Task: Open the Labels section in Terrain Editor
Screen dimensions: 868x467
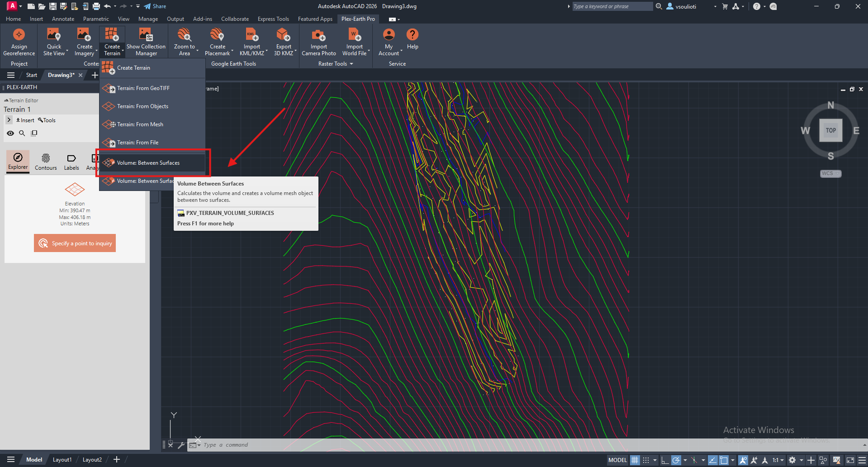Action: [71, 162]
